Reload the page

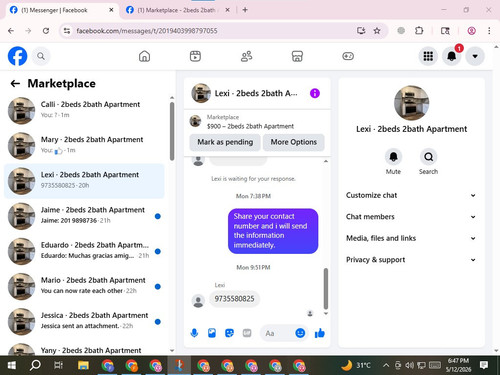[46, 31]
